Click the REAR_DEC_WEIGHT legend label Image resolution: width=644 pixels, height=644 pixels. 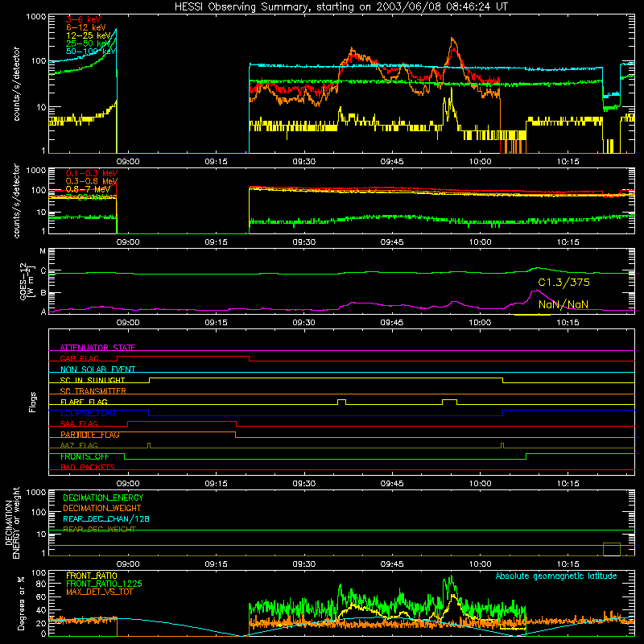point(99,530)
